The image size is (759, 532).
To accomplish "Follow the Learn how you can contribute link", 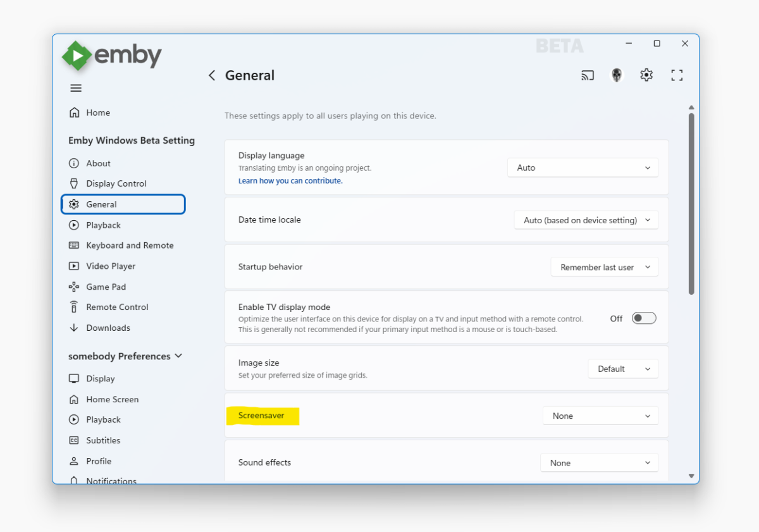I will [x=290, y=181].
